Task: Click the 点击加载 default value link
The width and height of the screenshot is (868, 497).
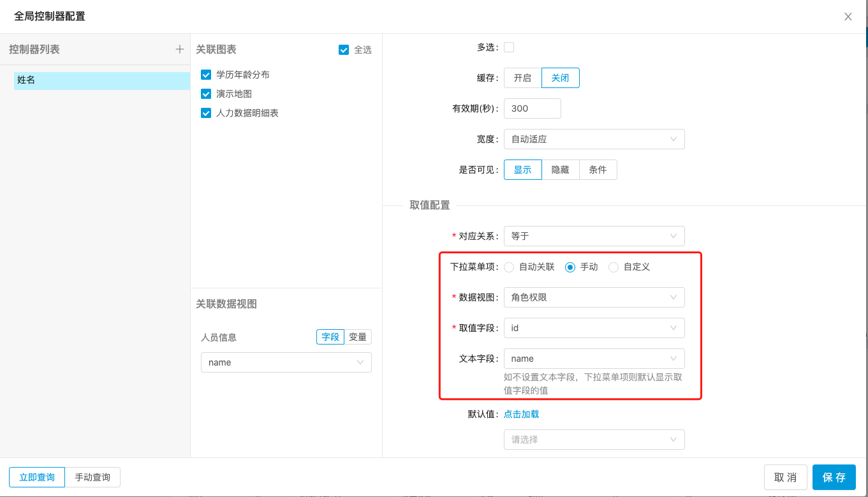Action: (x=521, y=414)
